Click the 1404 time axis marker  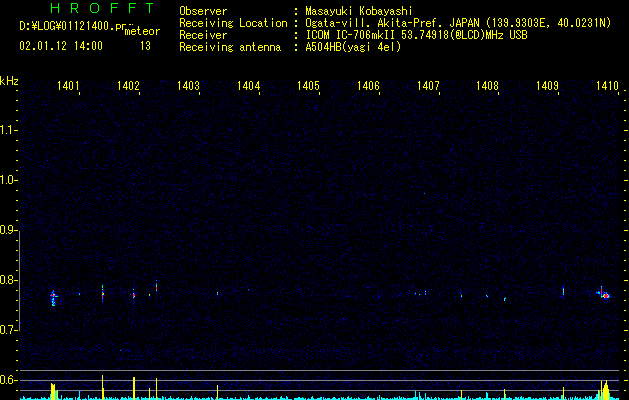tap(248, 85)
